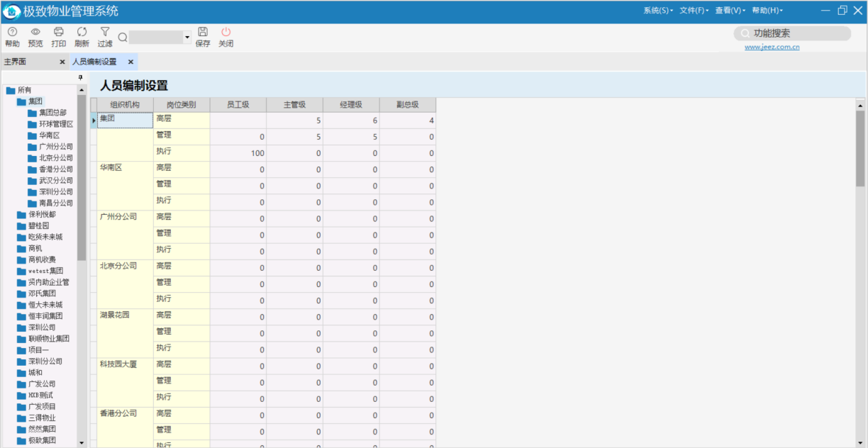Click the 员工级 column header
The image size is (868, 448).
pos(238,105)
